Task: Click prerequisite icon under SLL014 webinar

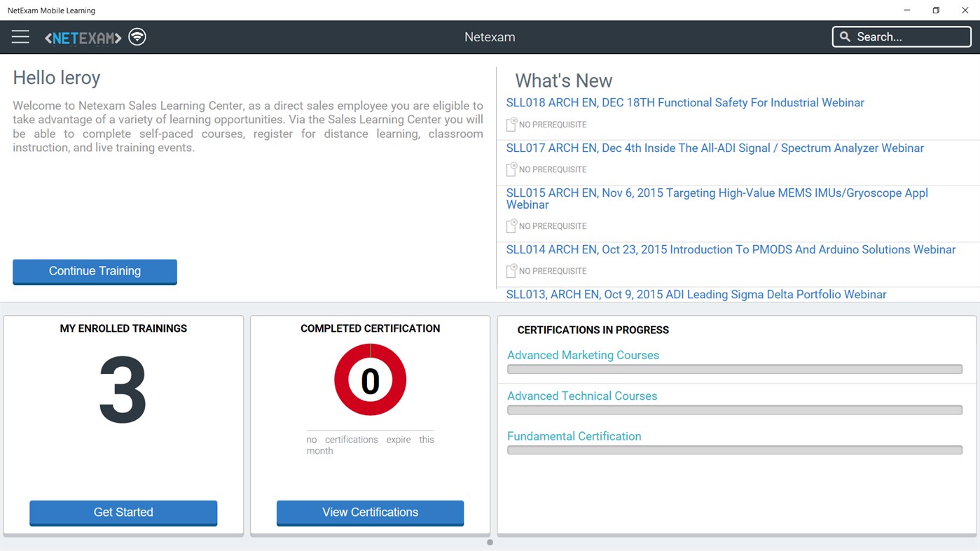Action: click(x=511, y=270)
